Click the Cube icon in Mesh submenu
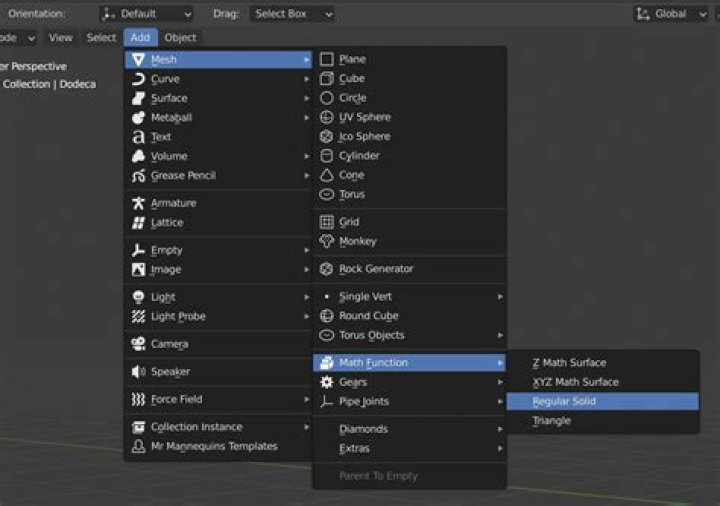 tap(326, 79)
